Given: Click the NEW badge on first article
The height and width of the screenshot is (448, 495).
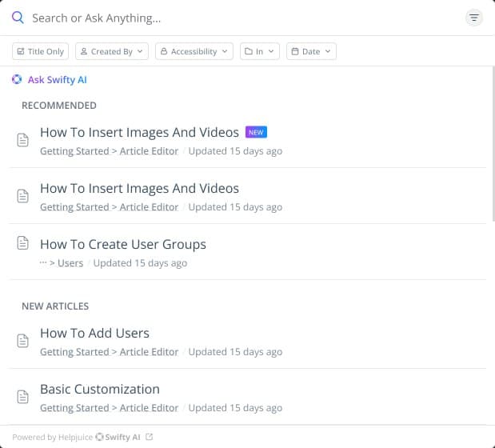Looking at the screenshot, I should coord(256,132).
